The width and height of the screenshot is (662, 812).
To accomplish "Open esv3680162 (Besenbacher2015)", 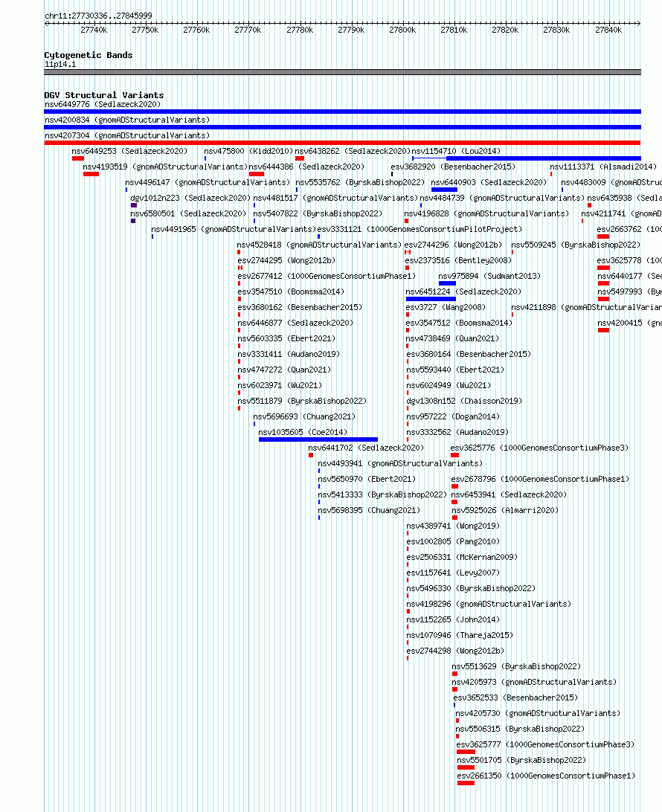I will 300,306.
